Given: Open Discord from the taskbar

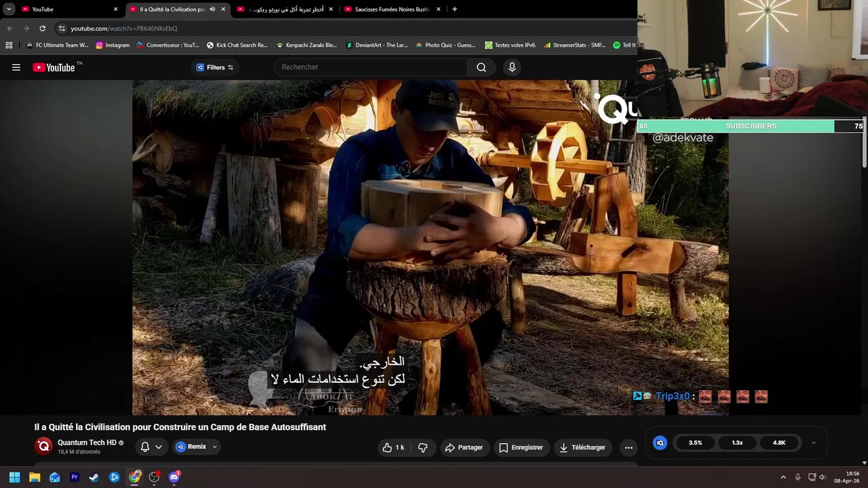Looking at the screenshot, I should 174,477.
